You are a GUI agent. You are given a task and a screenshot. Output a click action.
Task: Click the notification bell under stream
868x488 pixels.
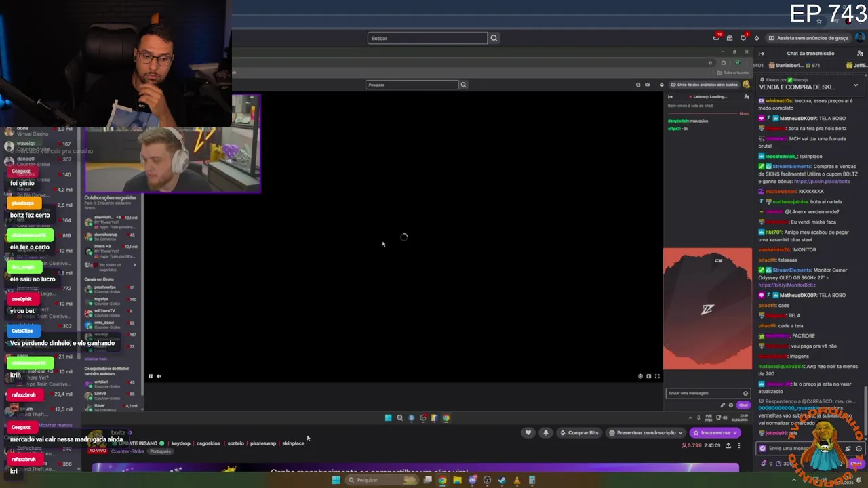pyautogui.click(x=545, y=432)
